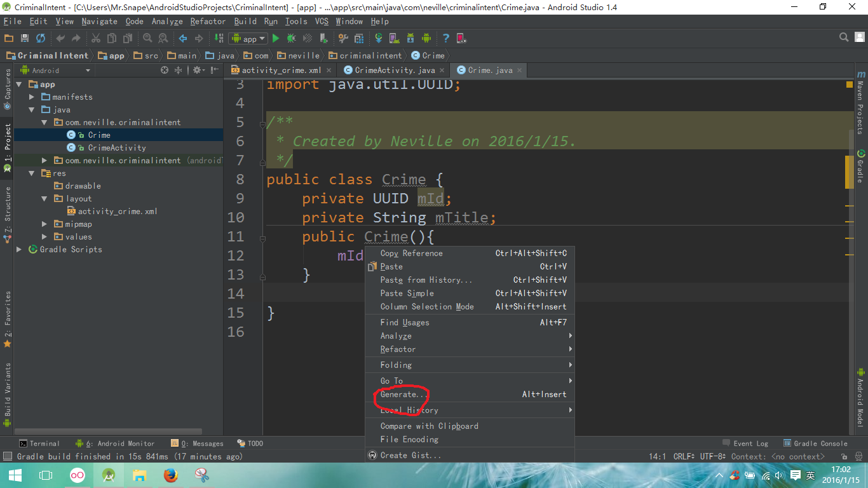Click the Replace toolbar icon
868x488 pixels.
163,39
